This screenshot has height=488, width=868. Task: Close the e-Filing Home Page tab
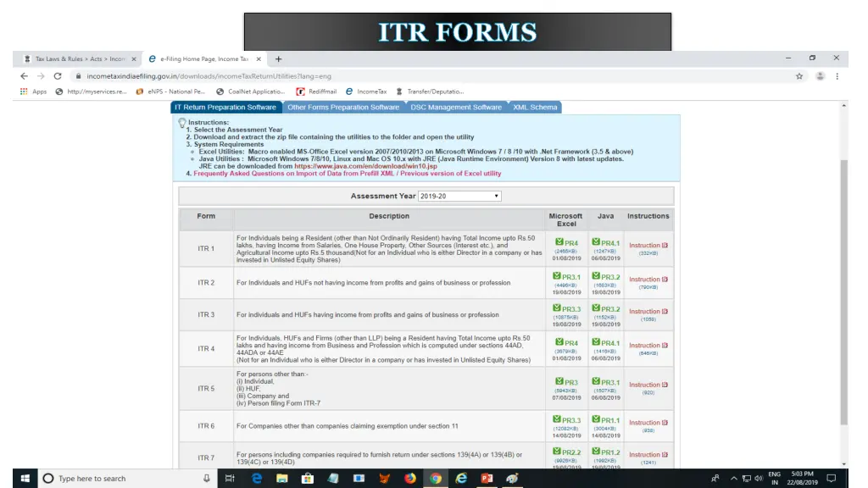click(259, 59)
